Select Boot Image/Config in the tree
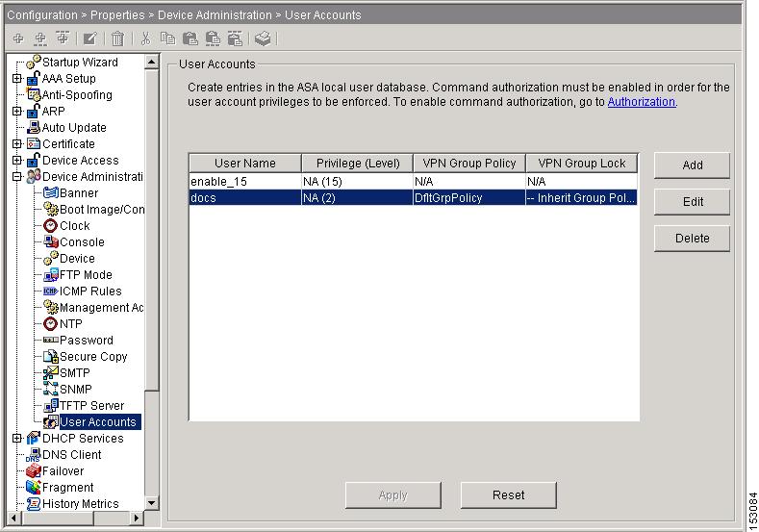The height and width of the screenshot is (532, 759). [102, 209]
